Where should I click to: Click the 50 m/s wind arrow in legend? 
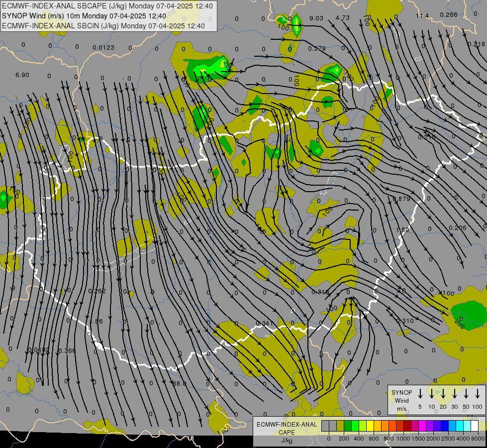pyautogui.click(x=466, y=394)
